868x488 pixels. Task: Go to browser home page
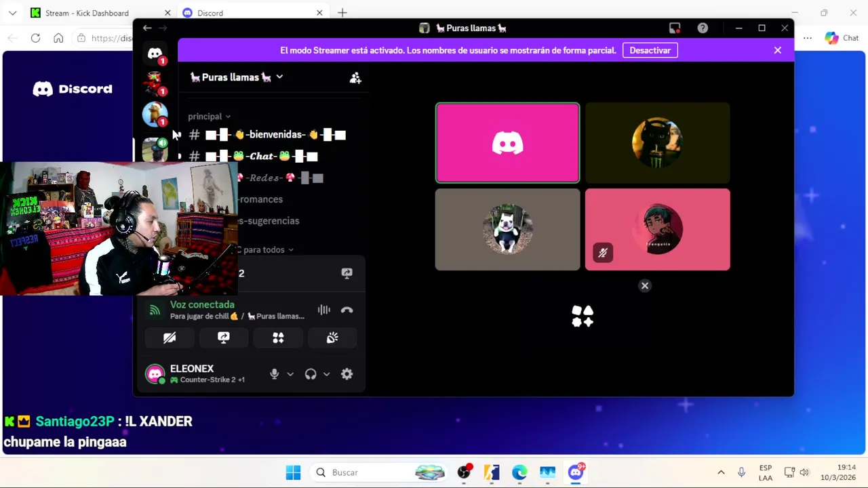pyautogui.click(x=58, y=38)
